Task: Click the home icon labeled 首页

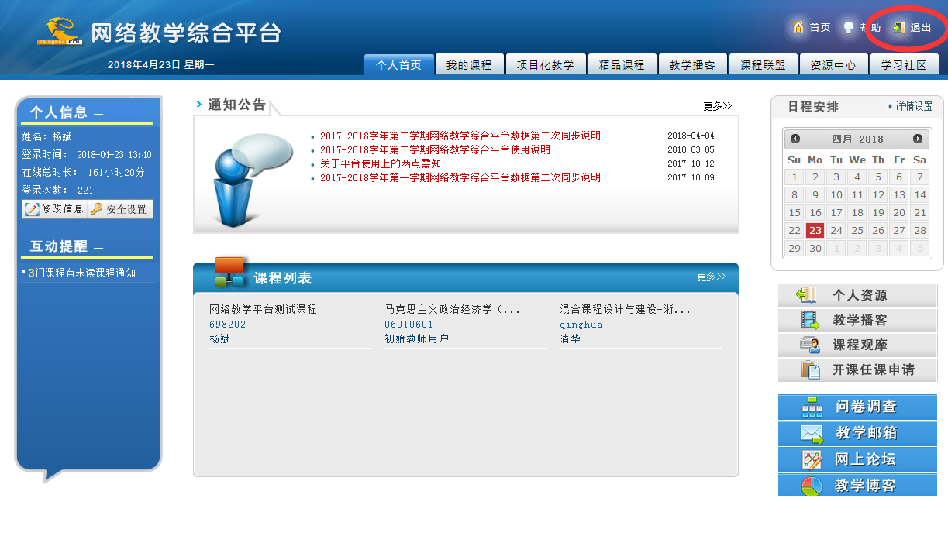Action: (x=799, y=27)
